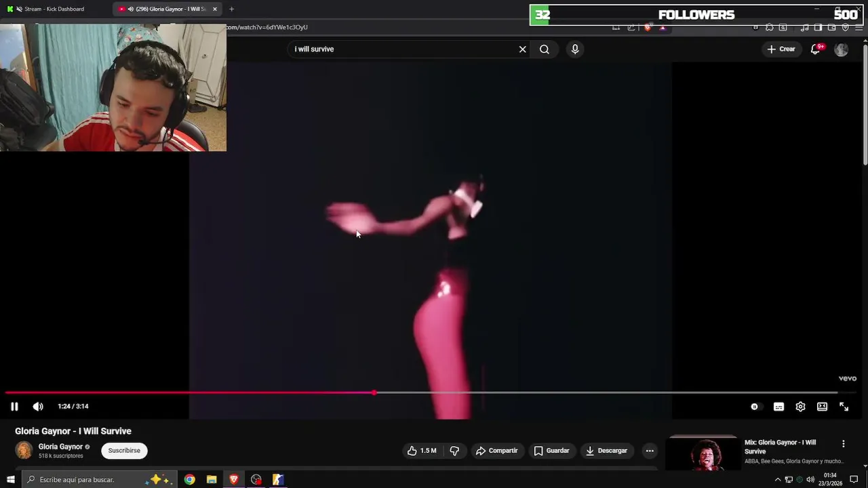Save the video via Guardar
This screenshot has width=868, height=488.
click(x=551, y=451)
